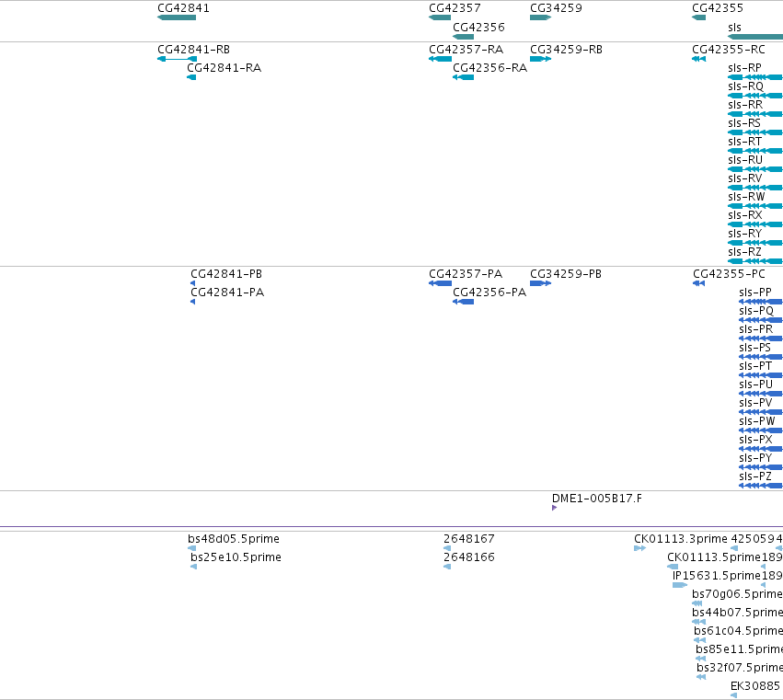This screenshot has width=783, height=700.
Task: Select the sls-RZ transcript label
Action: pyautogui.click(x=744, y=252)
